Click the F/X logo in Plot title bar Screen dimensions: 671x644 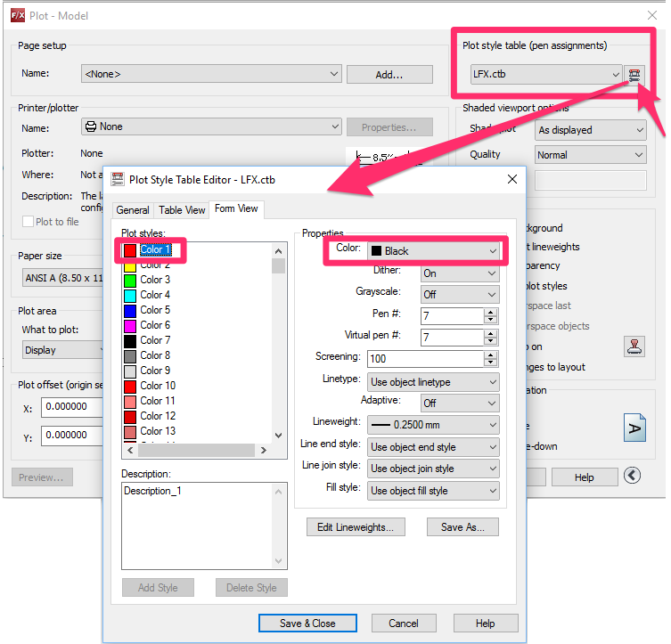(18, 16)
